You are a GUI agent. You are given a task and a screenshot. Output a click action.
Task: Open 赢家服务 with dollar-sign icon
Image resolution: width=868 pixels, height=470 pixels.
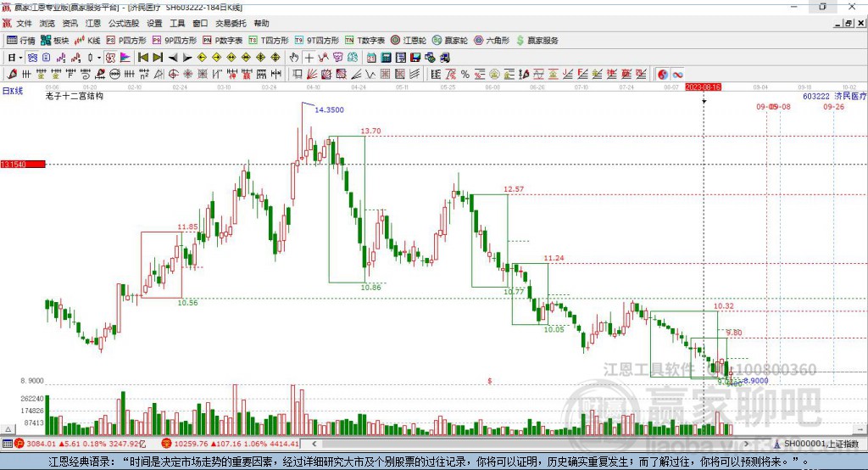[537, 41]
